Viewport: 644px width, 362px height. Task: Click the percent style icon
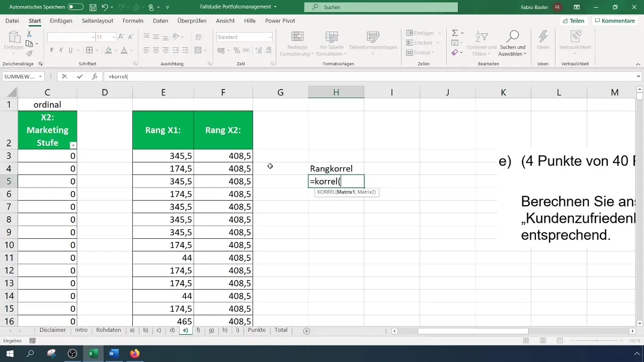coord(236,50)
